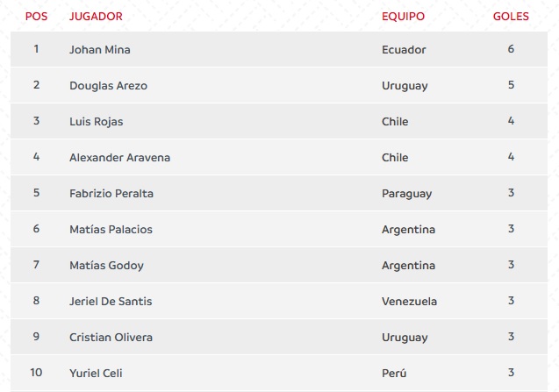Click the Venezuela team cell
The width and height of the screenshot is (559, 392).
409,302
